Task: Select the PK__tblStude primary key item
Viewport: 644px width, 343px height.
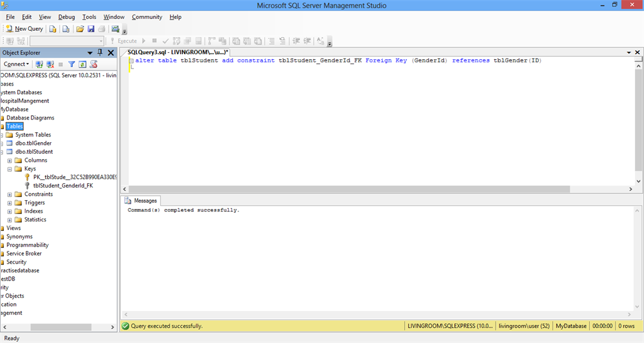Action: (74, 177)
